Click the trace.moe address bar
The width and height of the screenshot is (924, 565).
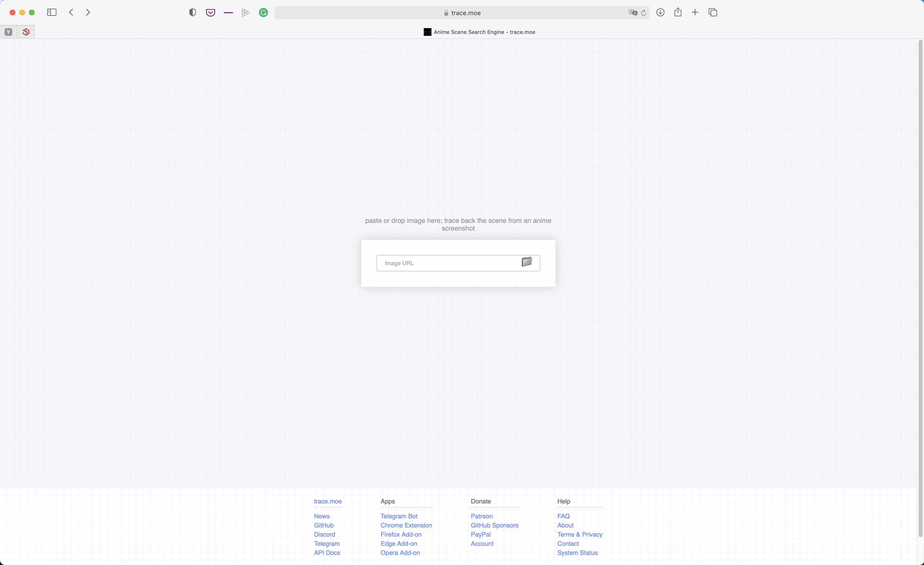(x=462, y=13)
